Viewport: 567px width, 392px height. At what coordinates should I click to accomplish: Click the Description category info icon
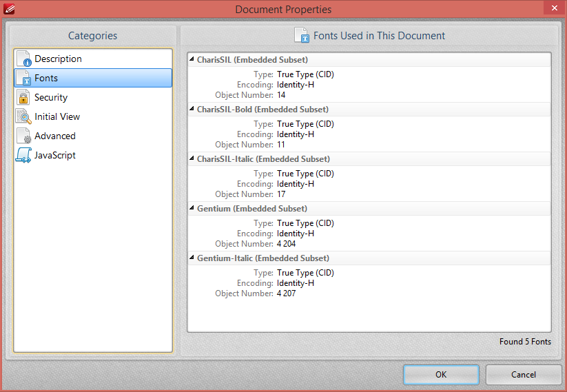(x=24, y=59)
